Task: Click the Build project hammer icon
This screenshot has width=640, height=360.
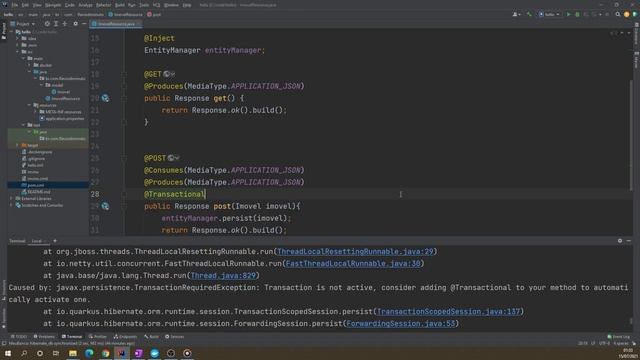Action: [529, 14]
